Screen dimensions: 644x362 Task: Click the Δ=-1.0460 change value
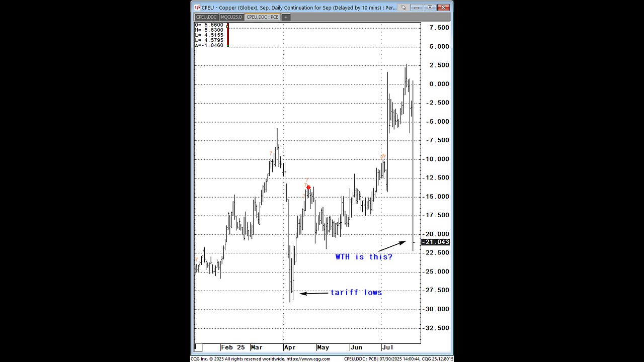[x=209, y=45]
